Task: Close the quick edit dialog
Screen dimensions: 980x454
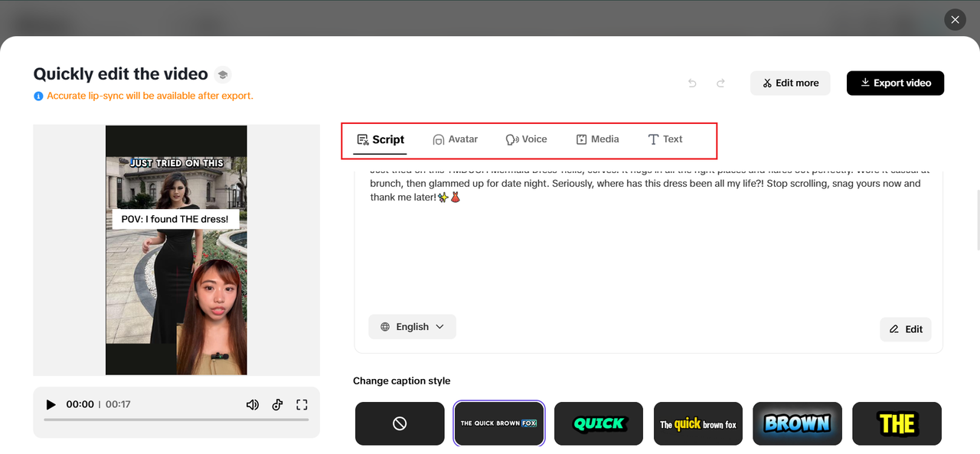Action: tap(955, 20)
